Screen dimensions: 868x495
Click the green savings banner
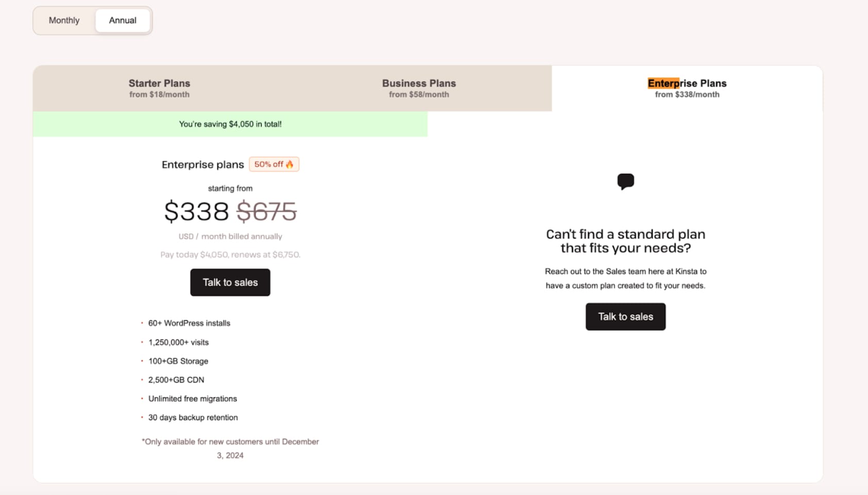click(230, 124)
